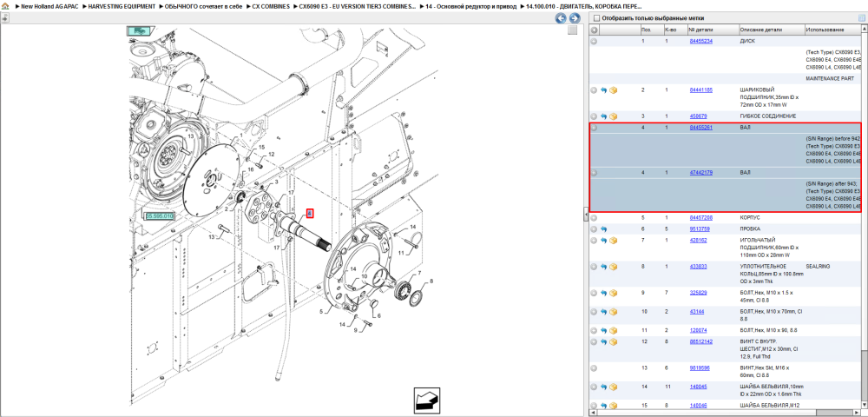Viewport: 868px width, 417px height.
Task: Click the package icon for part 140045
Action: click(614, 387)
